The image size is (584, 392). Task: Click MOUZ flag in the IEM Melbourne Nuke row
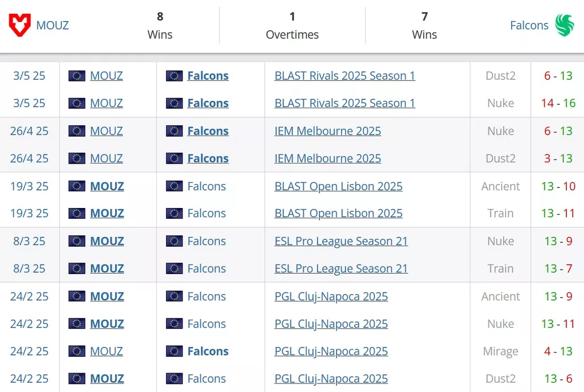coord(77,131)
